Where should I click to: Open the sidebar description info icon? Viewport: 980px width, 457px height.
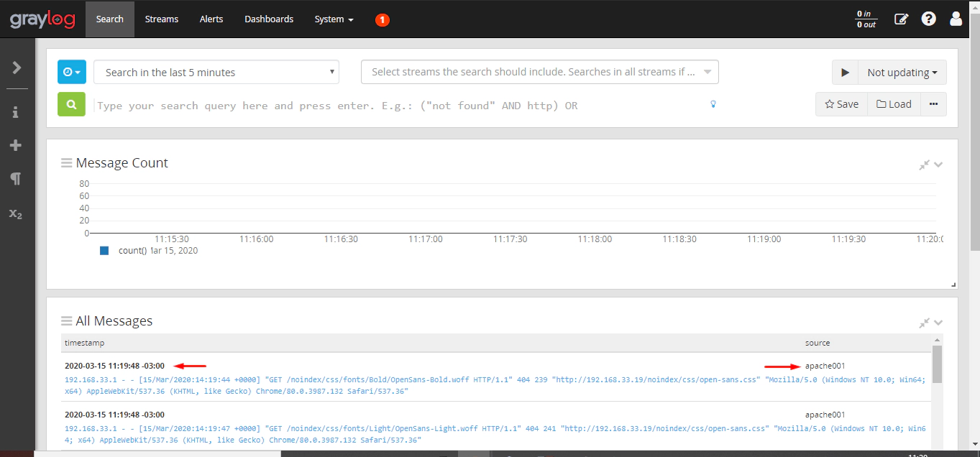click(x=16, y=112)
